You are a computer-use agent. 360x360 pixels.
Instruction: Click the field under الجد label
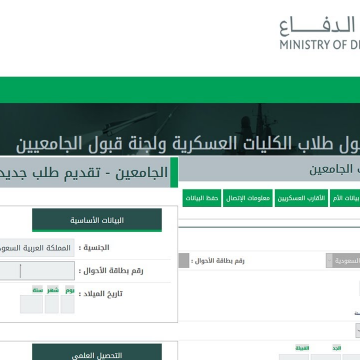326,357
